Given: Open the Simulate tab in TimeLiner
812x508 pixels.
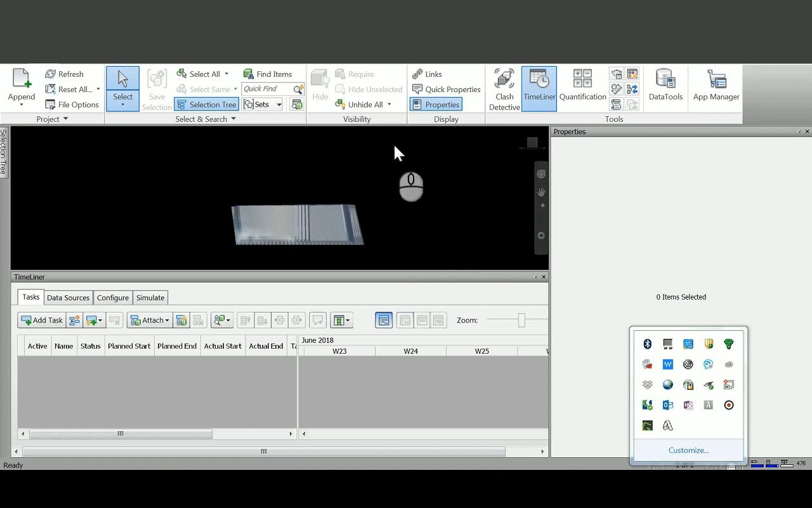Looking at the screenshot, I should tap(150, 297).
